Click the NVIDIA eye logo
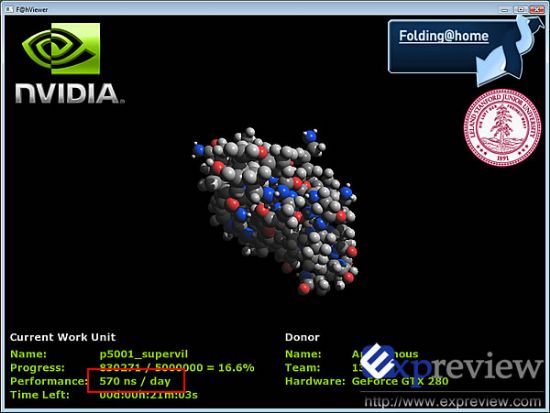Image resolution: width=550 pixels, height=413 pixels. tap(61, 48)
